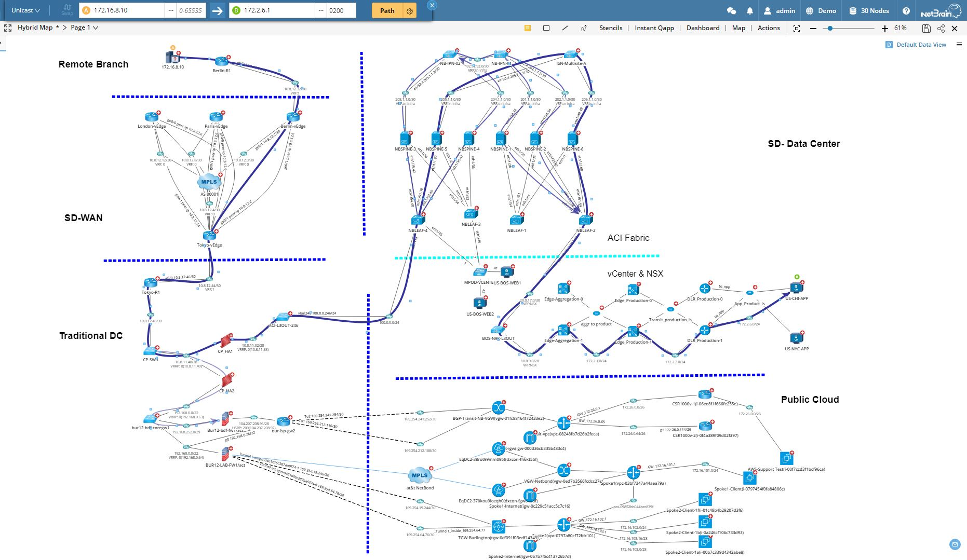Click the chat/messages icon in header

point(731,10)
